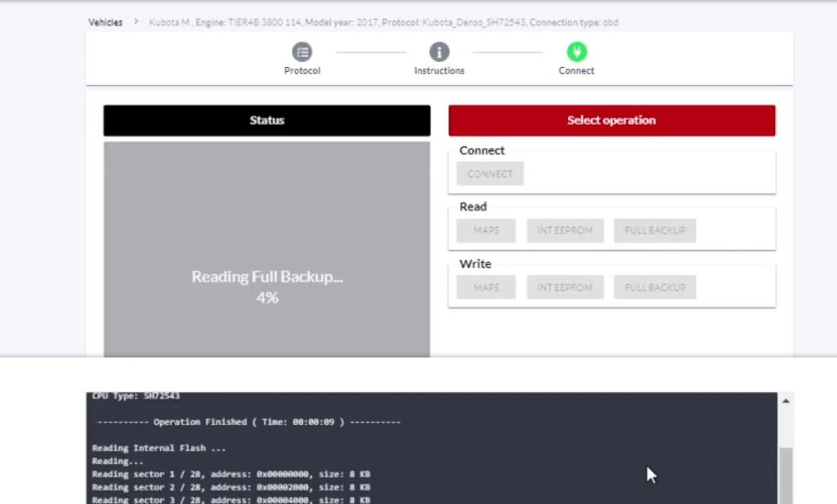Click INT EEPROM under the Write section
Viewport: 837px width, 504px height.
coord(565,288)
